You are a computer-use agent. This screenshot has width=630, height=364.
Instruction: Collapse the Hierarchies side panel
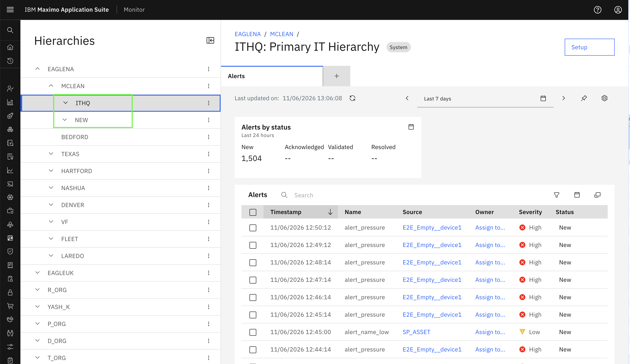[210, 40]
